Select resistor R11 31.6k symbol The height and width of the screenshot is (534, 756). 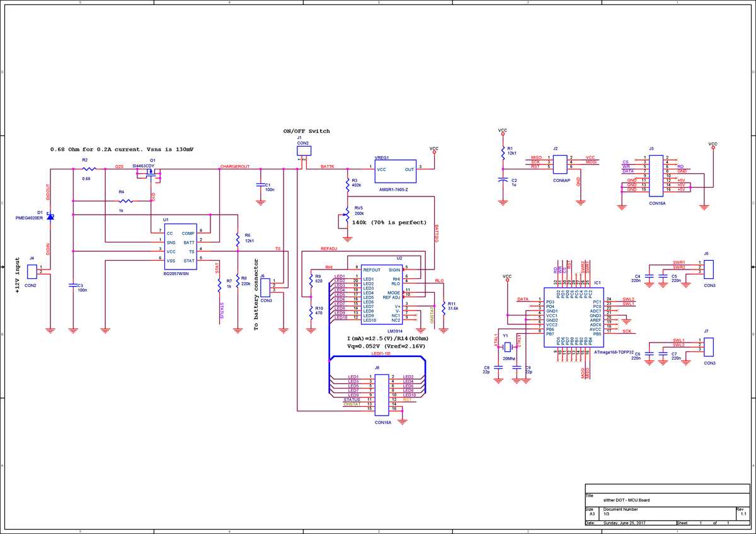point(444,308)
